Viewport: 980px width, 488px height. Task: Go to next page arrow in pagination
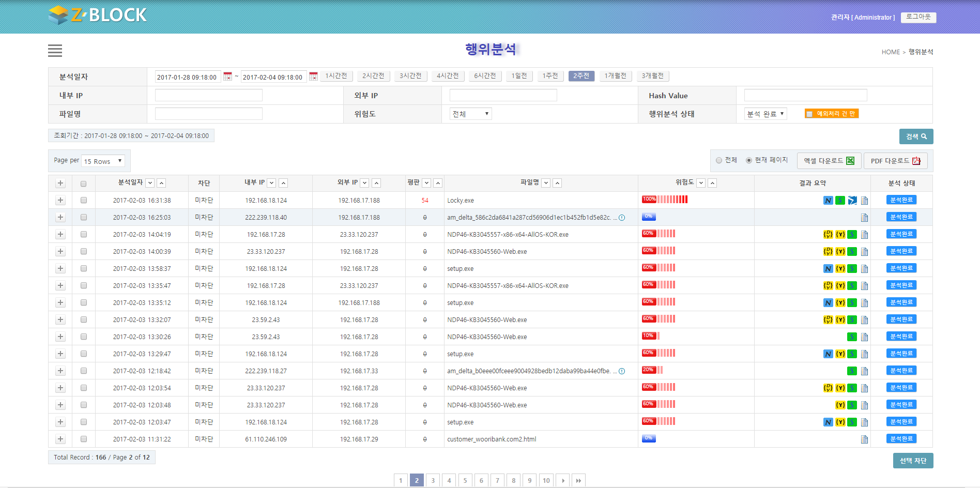point(563,480)
